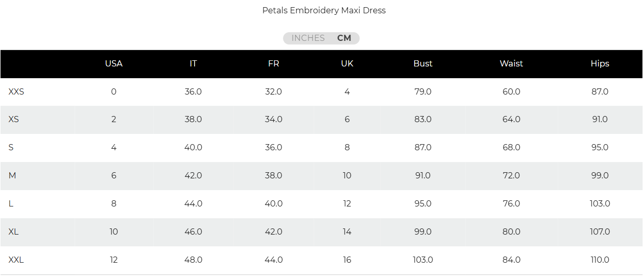Select the Hips column header
The image size is (644, 277).
tap(600, 64)
